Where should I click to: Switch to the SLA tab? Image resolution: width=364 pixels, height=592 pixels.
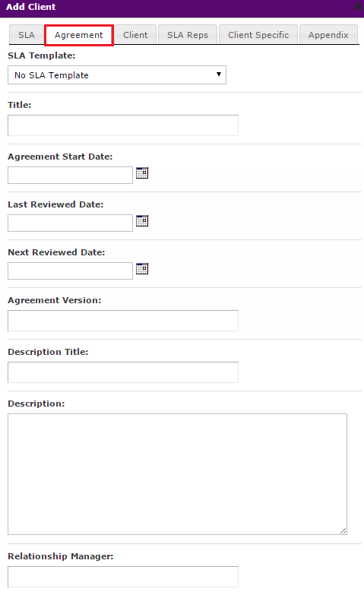[27, 35]
